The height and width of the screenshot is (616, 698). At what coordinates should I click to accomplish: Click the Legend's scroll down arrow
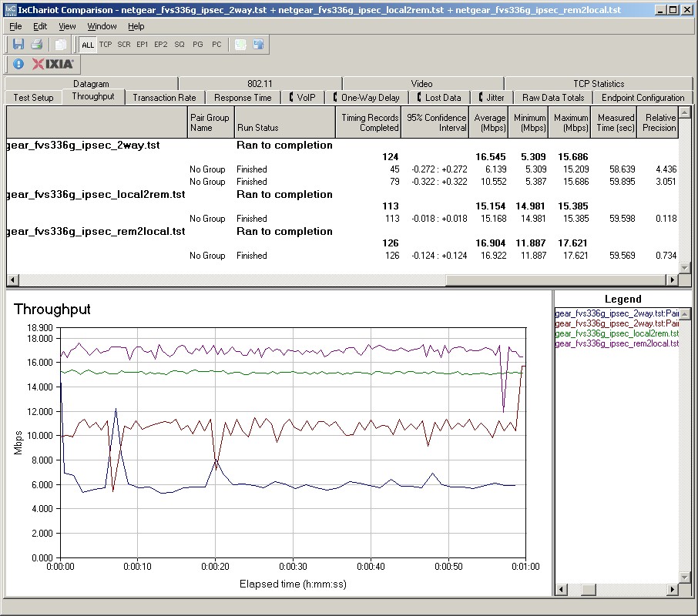[685, 577]
